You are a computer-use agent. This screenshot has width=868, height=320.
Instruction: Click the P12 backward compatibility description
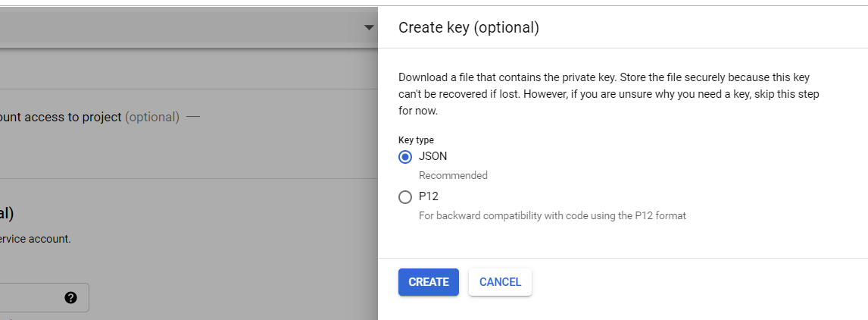(552, 215)
